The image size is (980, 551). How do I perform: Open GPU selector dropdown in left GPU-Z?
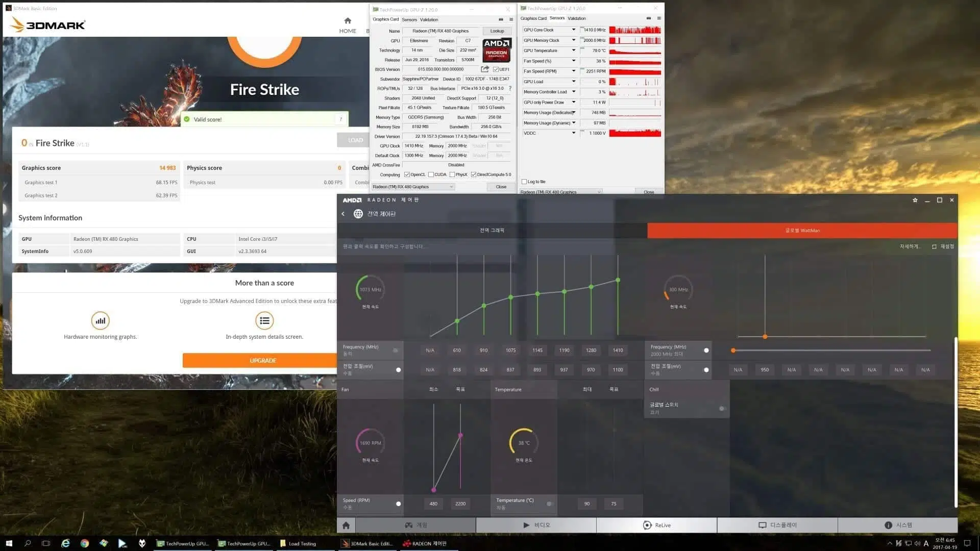pos(413,187)
